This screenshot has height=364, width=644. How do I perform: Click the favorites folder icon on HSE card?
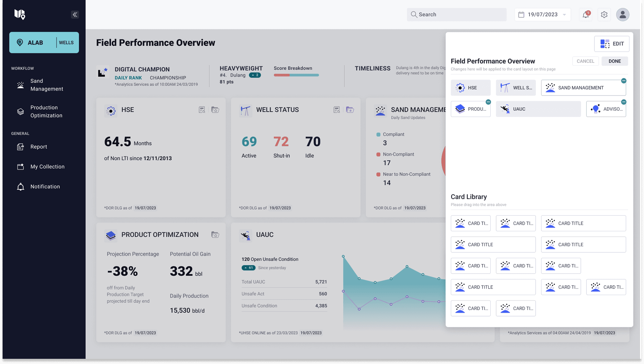215,110
